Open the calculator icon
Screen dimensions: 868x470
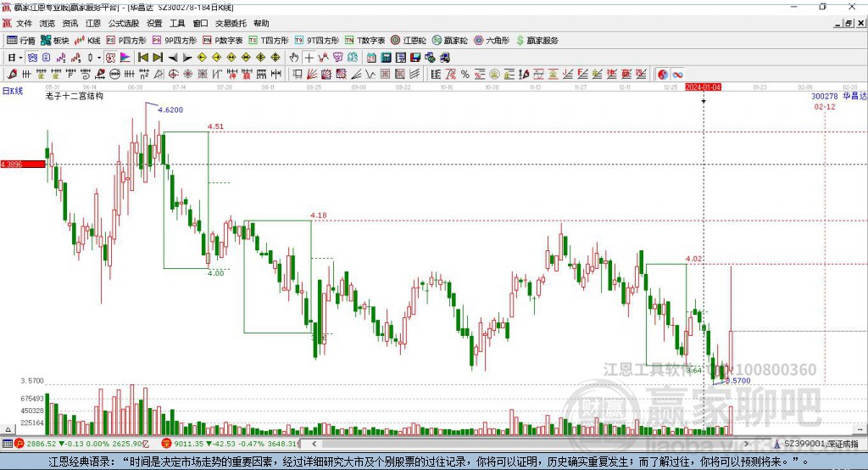386,58
